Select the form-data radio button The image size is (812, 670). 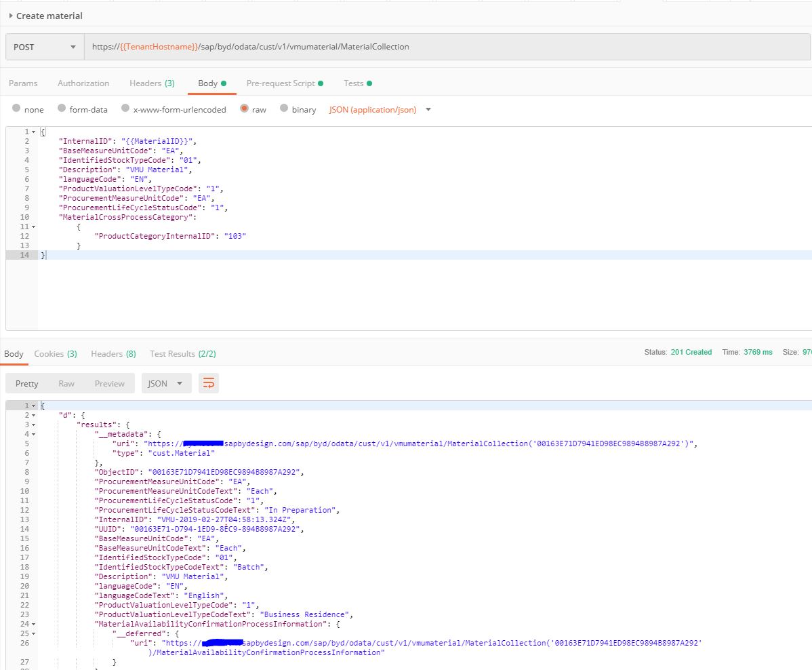[62, 109]
